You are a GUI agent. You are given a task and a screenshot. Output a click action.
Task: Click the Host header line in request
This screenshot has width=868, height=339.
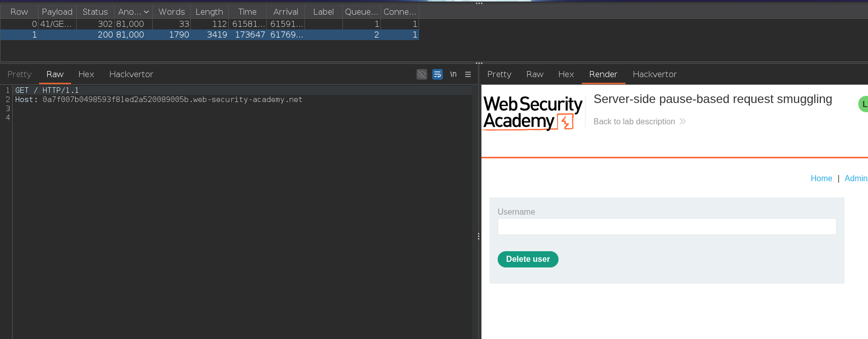point(159,99)
